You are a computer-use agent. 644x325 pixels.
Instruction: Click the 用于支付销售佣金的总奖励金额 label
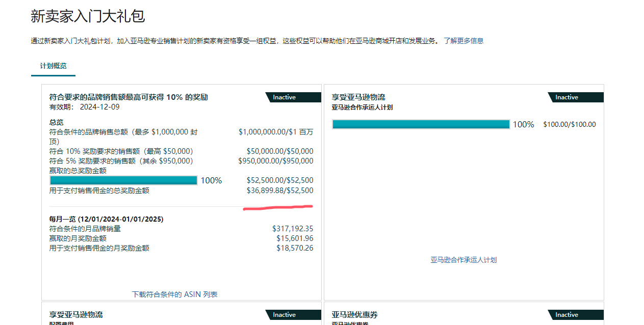point(99,191)
